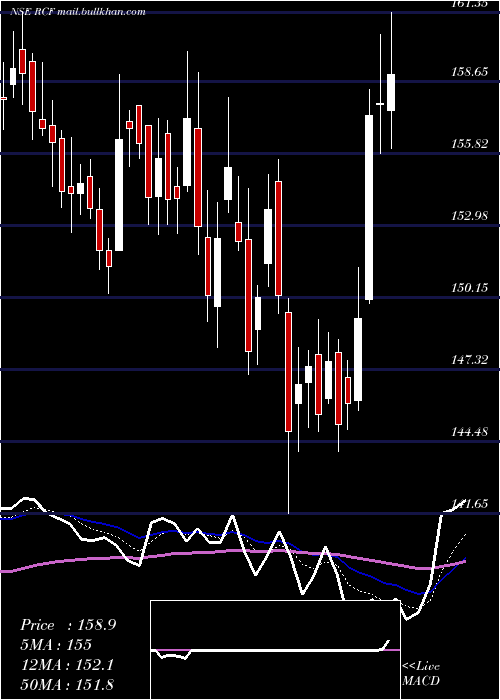Click the 147.32 price axis label
The height and width of the screenshot is (700, 500).
click(x=468, y=359)
